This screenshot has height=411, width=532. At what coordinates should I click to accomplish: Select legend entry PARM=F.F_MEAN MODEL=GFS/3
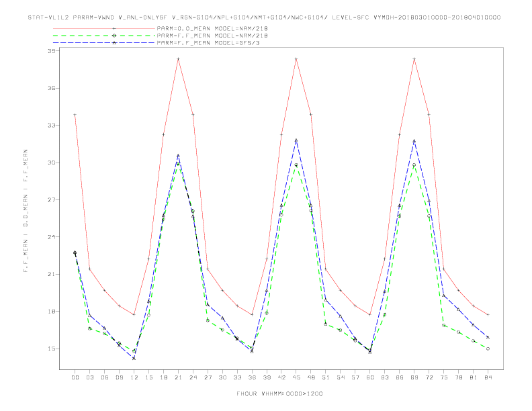(x=208, y=43)
